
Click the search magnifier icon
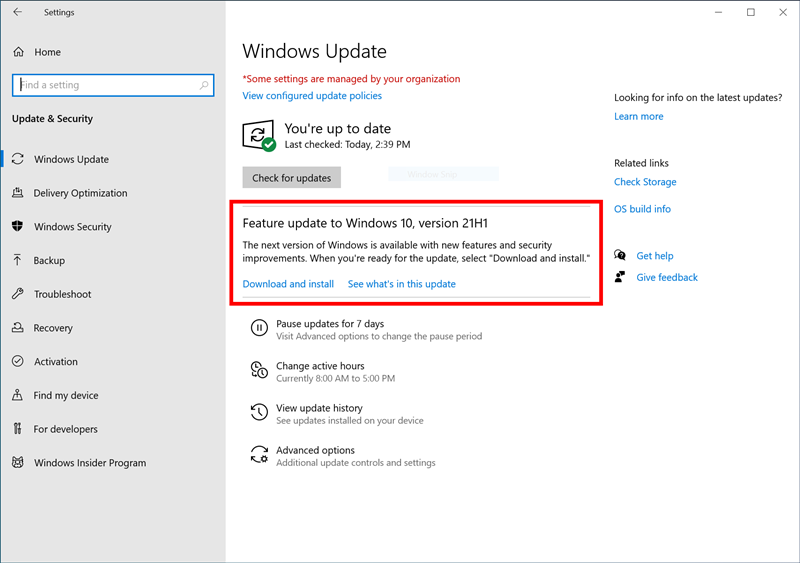click(x=204, y=85)
